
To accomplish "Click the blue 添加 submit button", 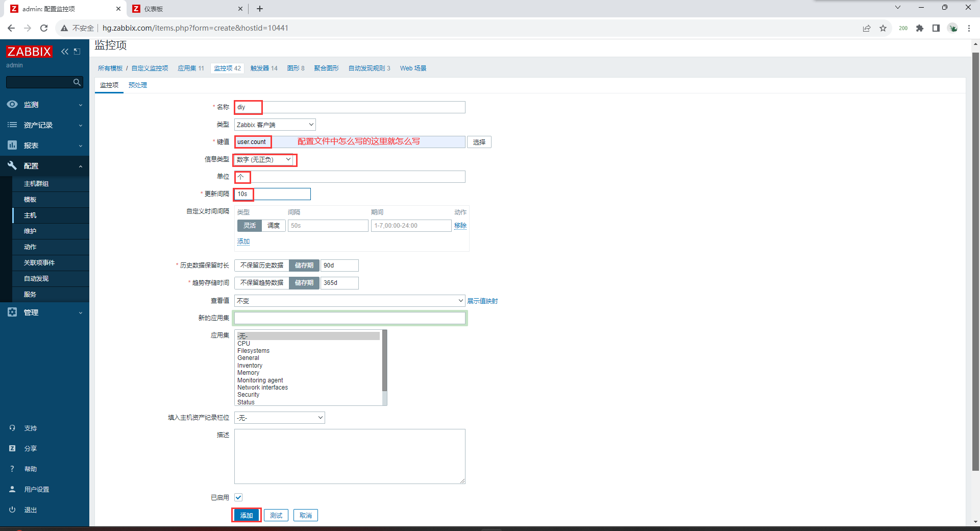I will (x=247, y=516).
